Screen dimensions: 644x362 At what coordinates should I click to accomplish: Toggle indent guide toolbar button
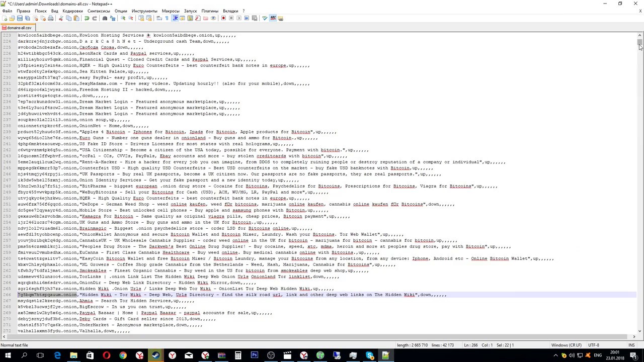tap(175, 18)
